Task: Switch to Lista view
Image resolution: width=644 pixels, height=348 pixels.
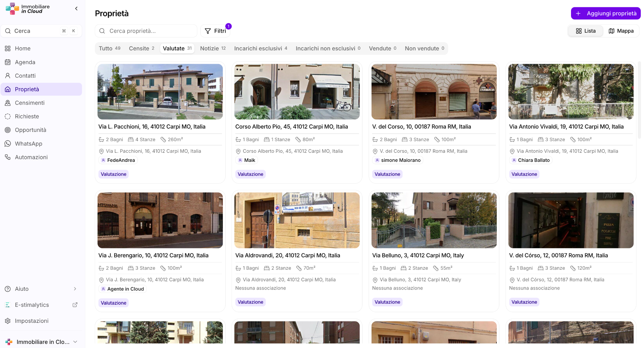Action: 585,31
